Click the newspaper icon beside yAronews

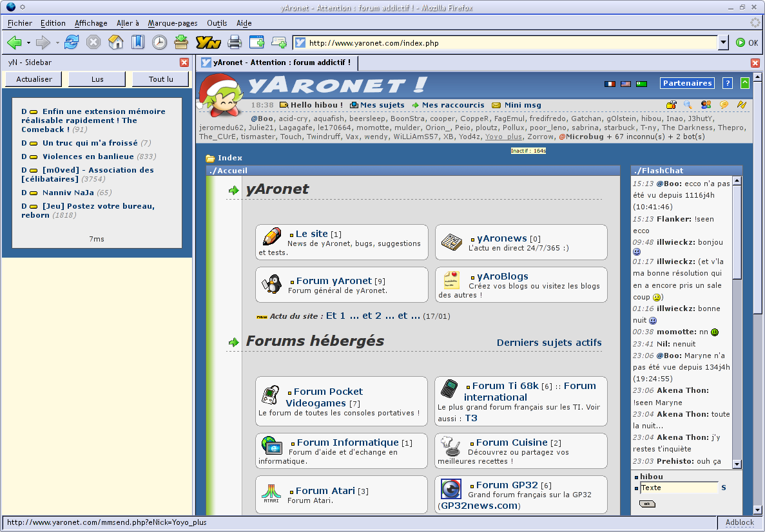pyautogui.click(x=452, y=242)
